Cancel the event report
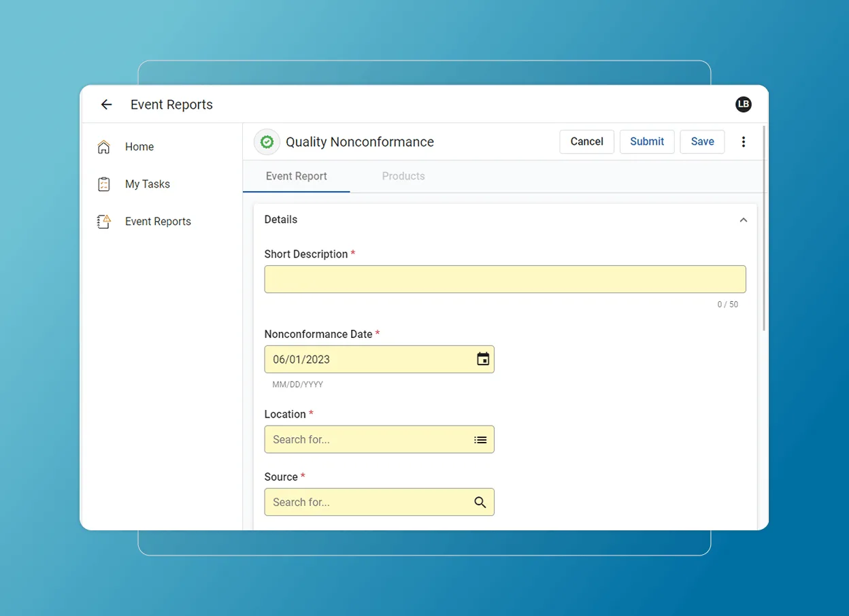Image resolution: width=849 pixels, height=616 pixels. [x=586, y=141]
